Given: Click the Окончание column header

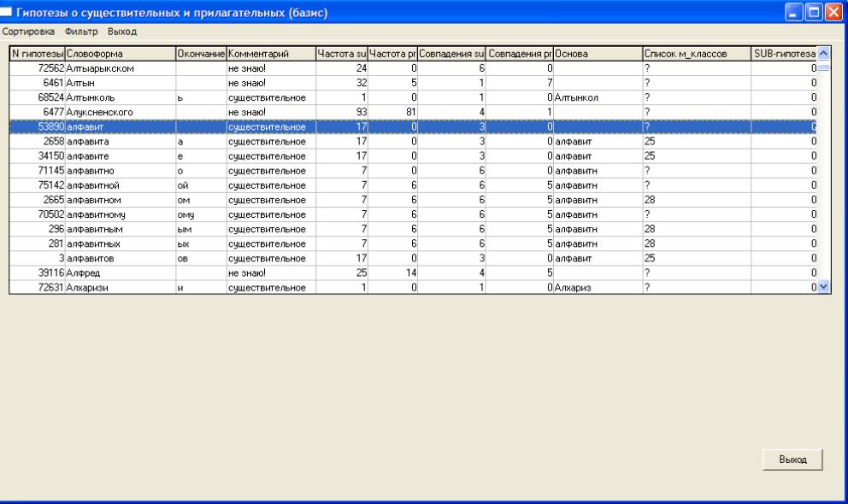Looking at the screenshot, I should coord(200,54).
